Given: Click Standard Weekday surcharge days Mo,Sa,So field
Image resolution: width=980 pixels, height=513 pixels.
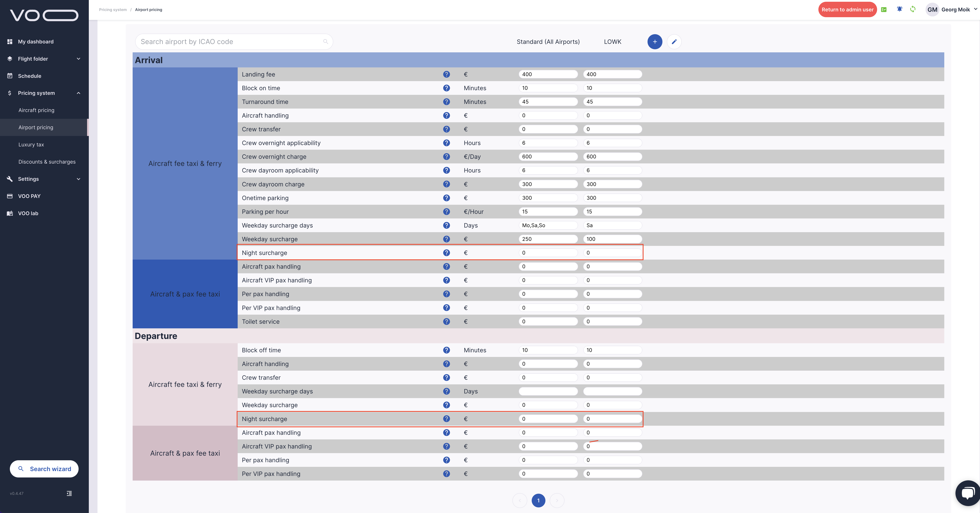Looking at the screenshot, I should point(548,225).
